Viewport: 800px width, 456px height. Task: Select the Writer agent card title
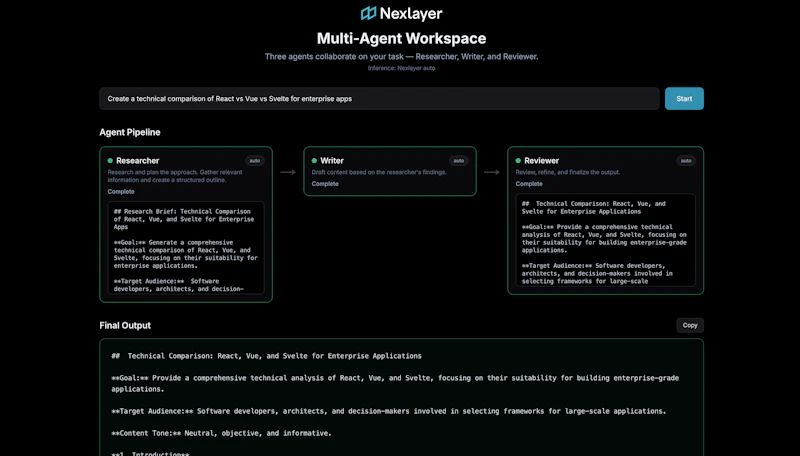[x=332, y=161]
